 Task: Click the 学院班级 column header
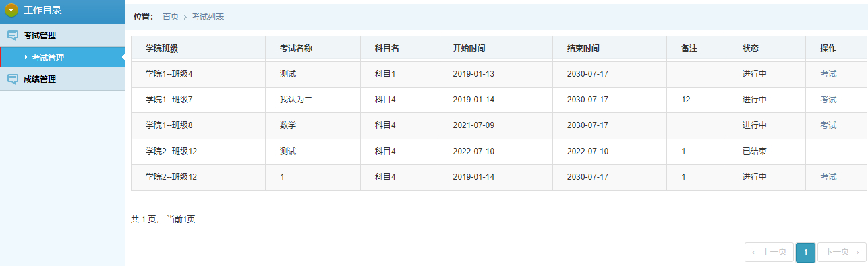[x=162, y=48]
